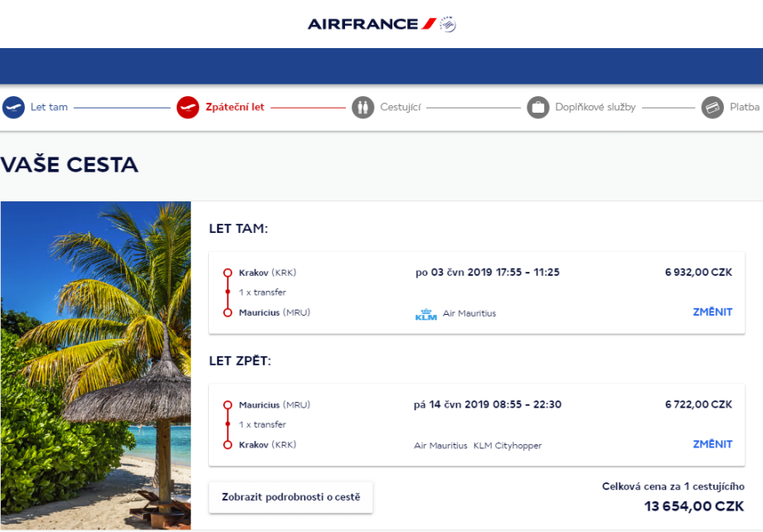Viewport: 763px width, 532px height.
Task: Select the Zpáteční let step
Action: point(235,108)
